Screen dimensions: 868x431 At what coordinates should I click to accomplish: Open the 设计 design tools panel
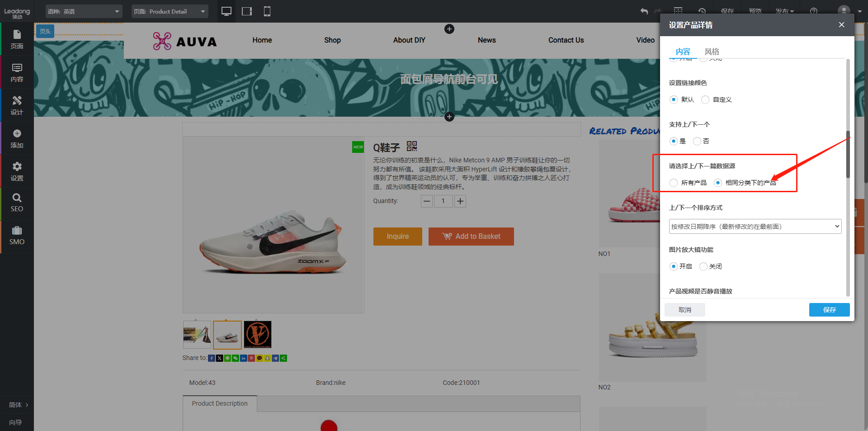[x=17, y=105]
